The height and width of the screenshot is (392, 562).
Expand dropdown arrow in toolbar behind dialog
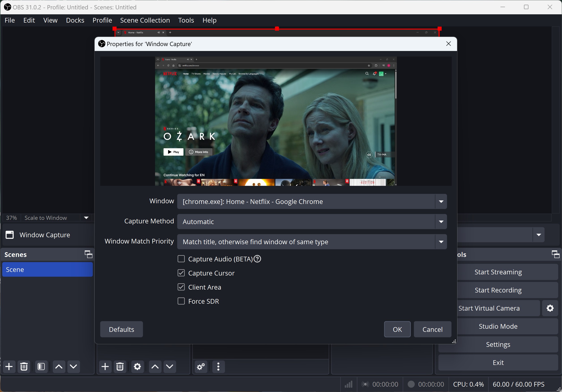pyautogui.click(x=539, y=235)
